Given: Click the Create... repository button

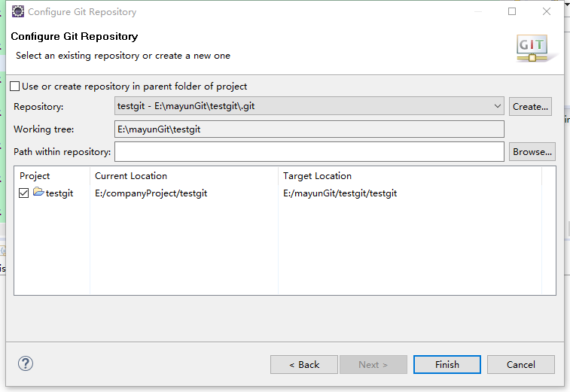Looking at the screenshot, I should coord(530,106).
